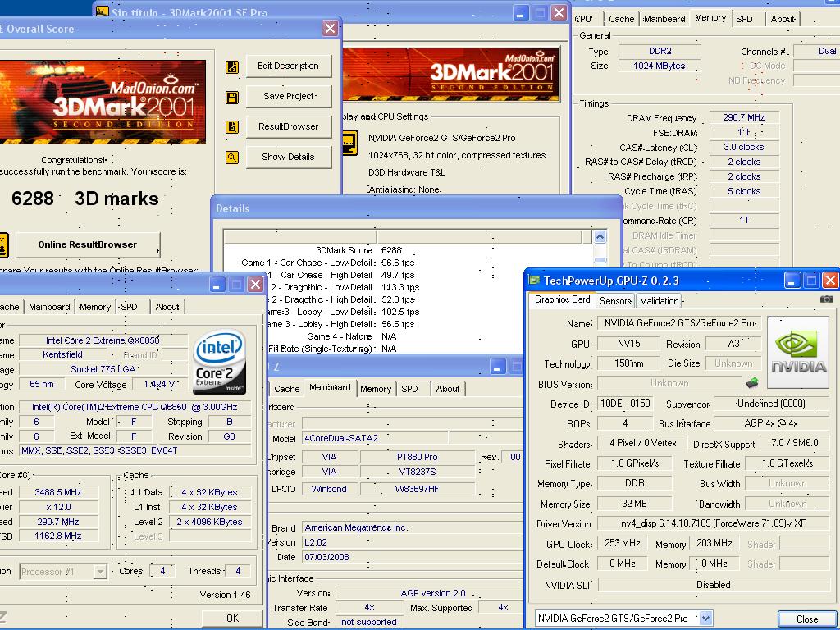The height and width of the screenshot is (630, 840).
Task: Click the NVIDIA SLI Disabled field
Action: 714,585
